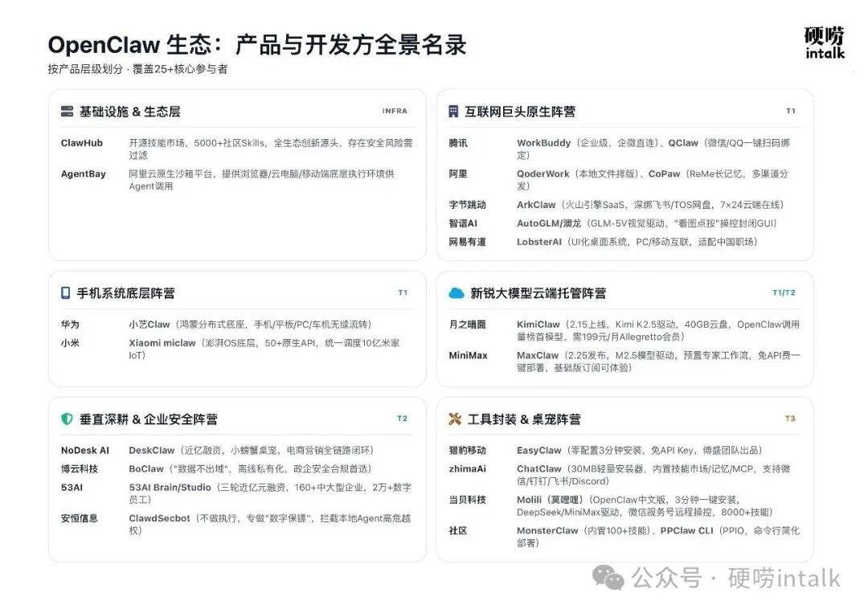
Task: Click the 猎豹移动 row label
Action: 467,451
